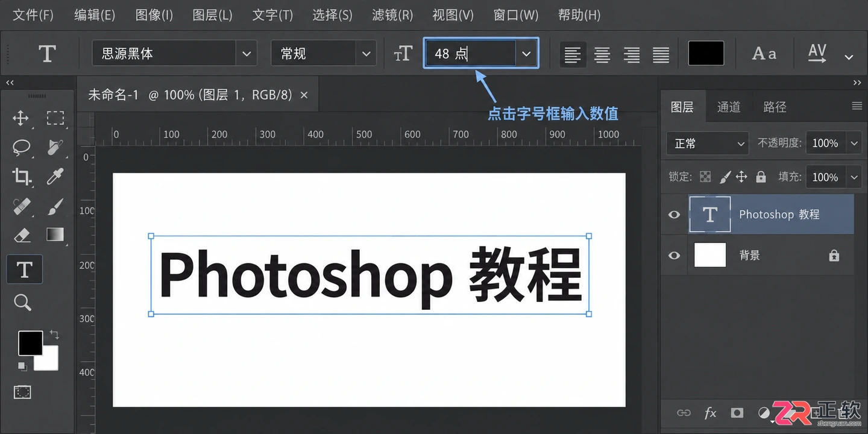Select the Type tool in the toolbox
The height and width of the screenshot is (434, 868).
click(x=24, y=269)
